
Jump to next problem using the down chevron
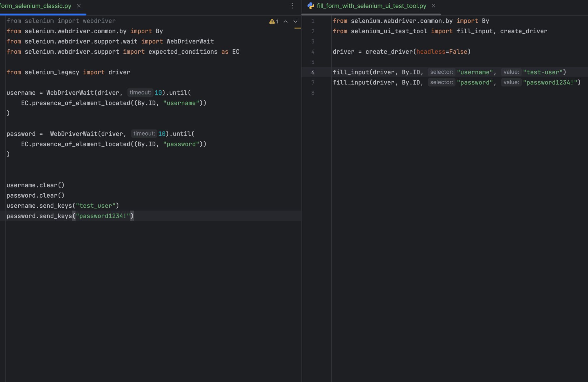(295, 21)
